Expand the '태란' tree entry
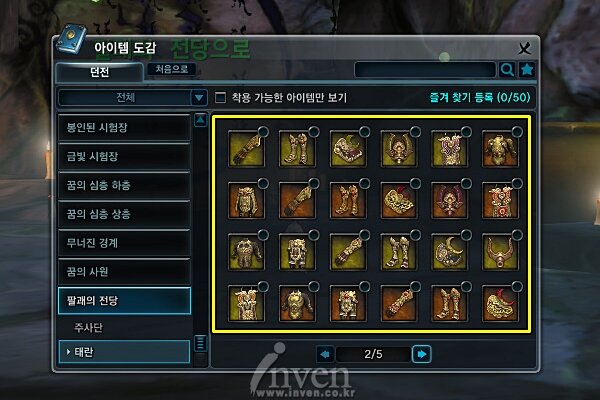Screen dimensions: 600x400 click(124, 352)
